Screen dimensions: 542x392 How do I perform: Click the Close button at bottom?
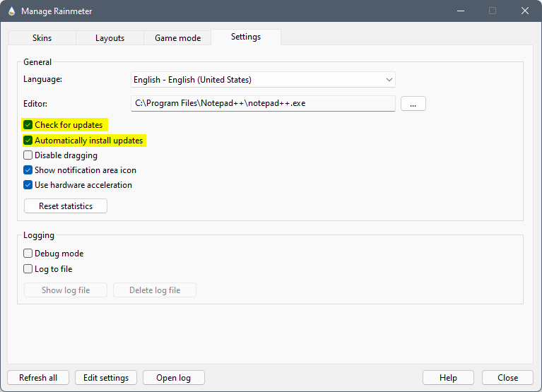point(508,378)
